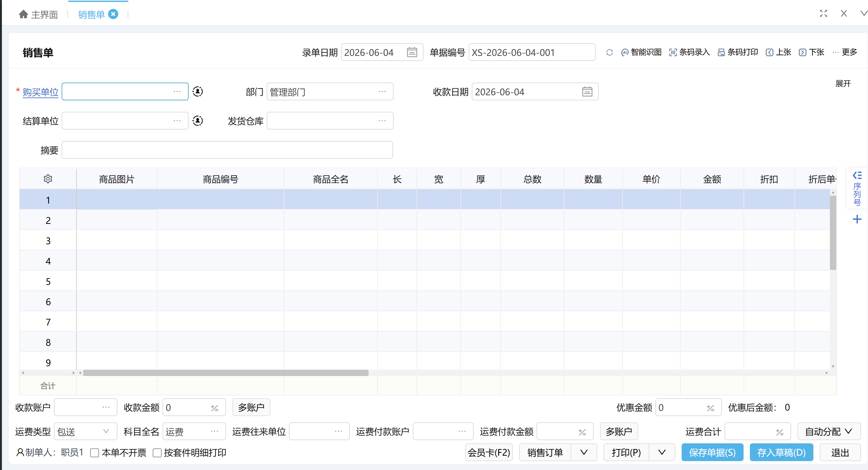Viewport: 868px width, 470px height.
Task: Open 条码录入 barcode entry
Action: (x=689, y=52)
